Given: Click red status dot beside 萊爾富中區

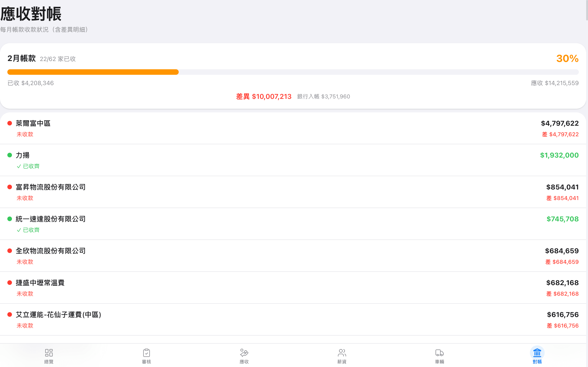Looking at the screenshot, I should tap(10, 123).
